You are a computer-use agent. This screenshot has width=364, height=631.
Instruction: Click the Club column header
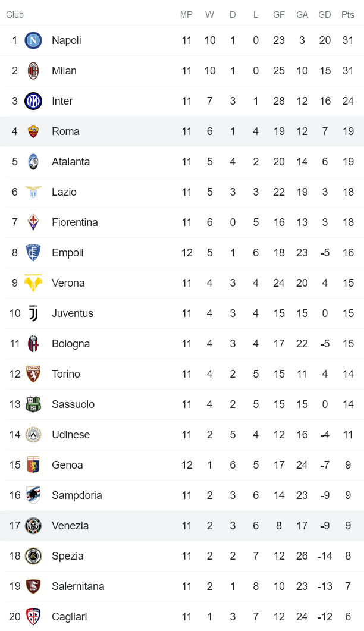tap(15, 15)
